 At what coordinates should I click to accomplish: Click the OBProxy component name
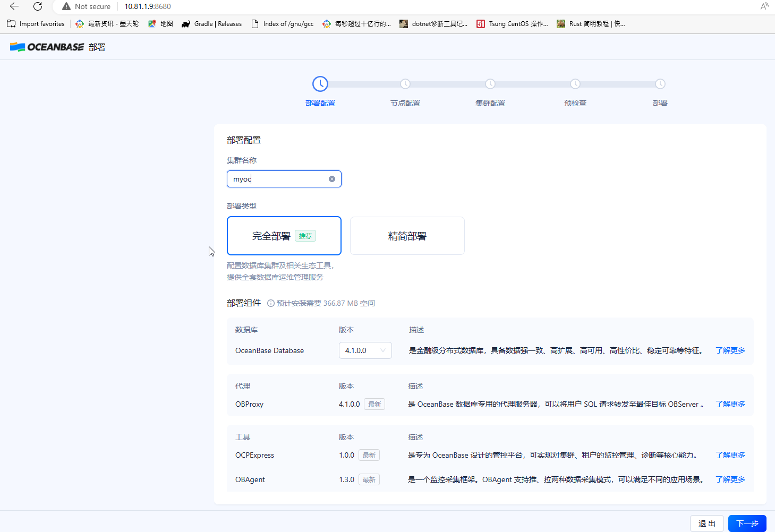click(249, 404)
